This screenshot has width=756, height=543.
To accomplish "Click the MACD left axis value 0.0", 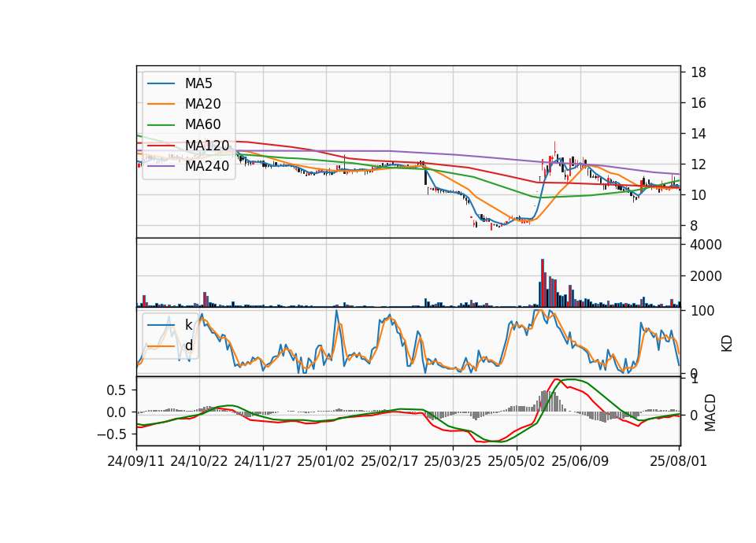I will (x=117, y=412).
